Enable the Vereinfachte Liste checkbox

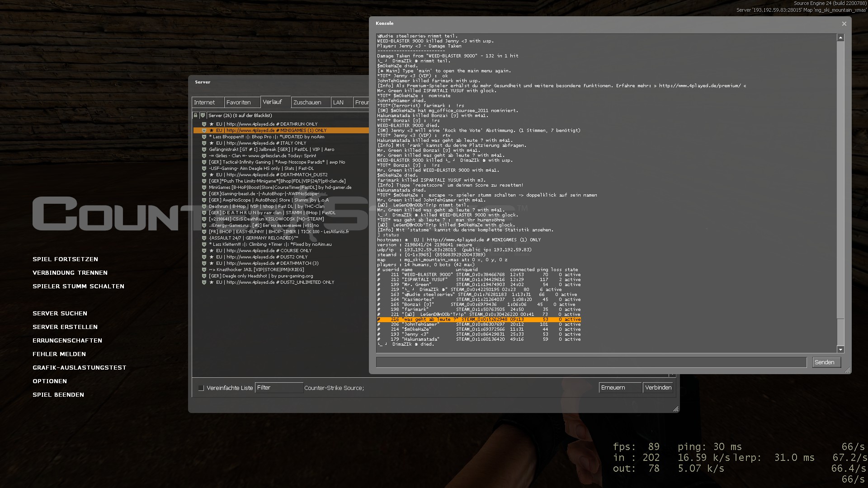201,388
